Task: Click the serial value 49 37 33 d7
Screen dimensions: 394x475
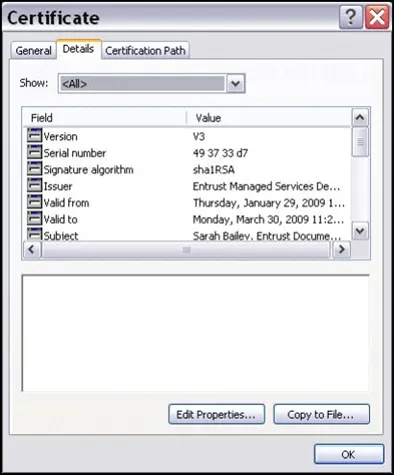Action: pos(220,153)
